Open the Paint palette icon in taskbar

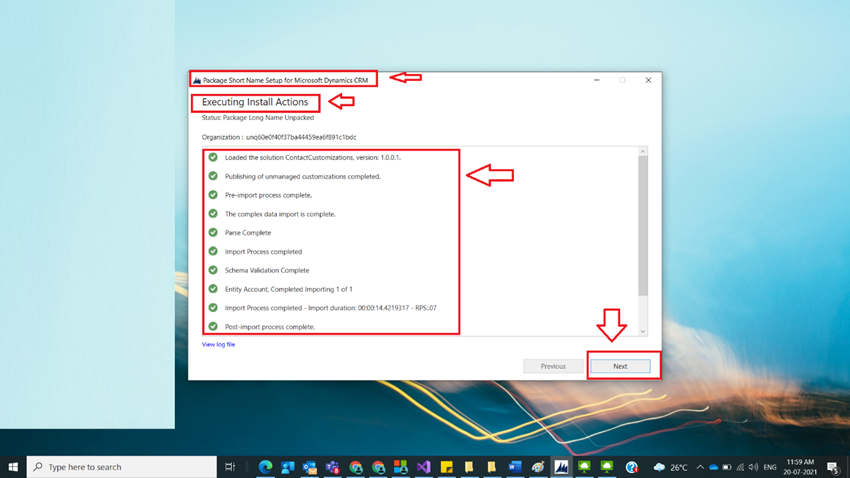coord(538,467)
